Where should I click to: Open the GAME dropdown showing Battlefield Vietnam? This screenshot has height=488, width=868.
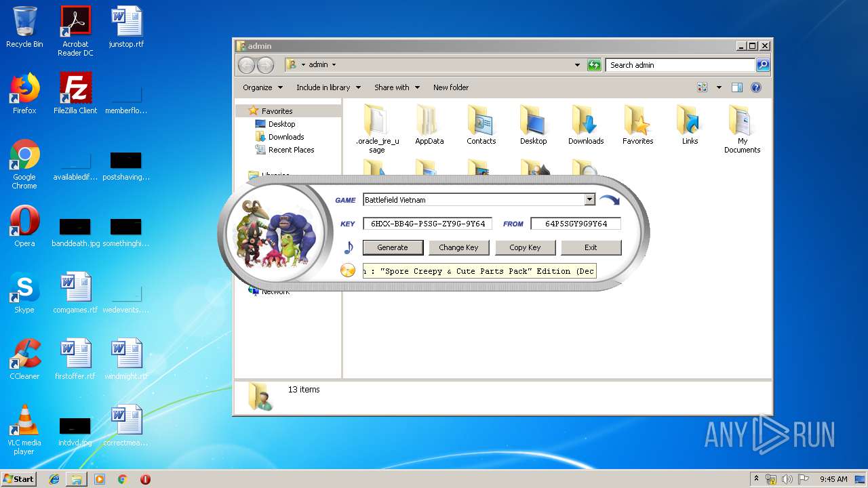589,199
